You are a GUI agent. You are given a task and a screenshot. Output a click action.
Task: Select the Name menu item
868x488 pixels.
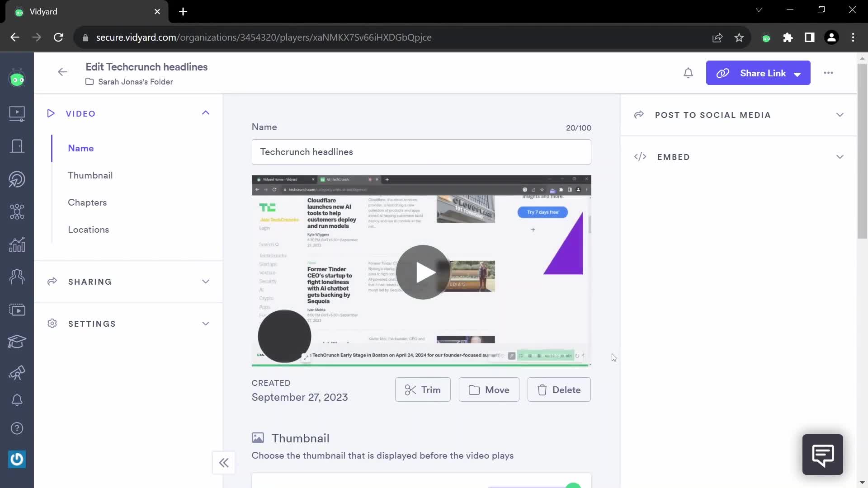click(81, 148)
